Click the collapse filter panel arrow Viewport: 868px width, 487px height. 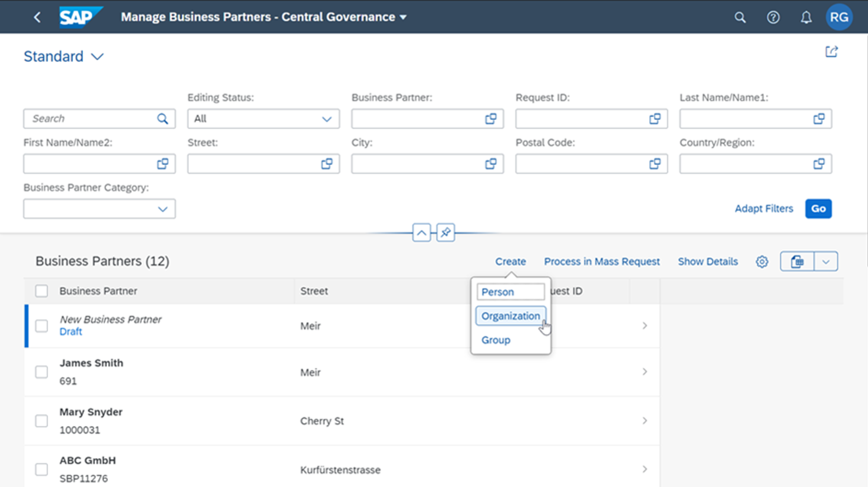click(x=421, y=232)
